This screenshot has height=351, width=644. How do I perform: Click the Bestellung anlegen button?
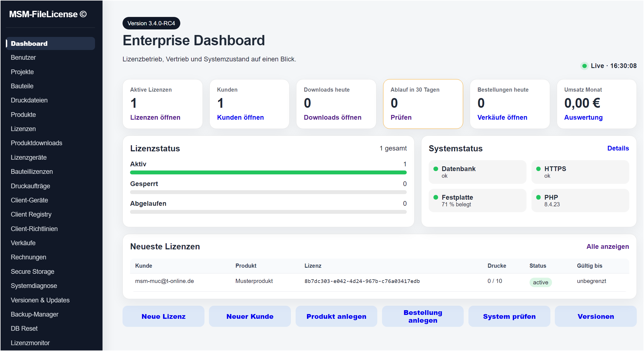click(x=423, y=317)
